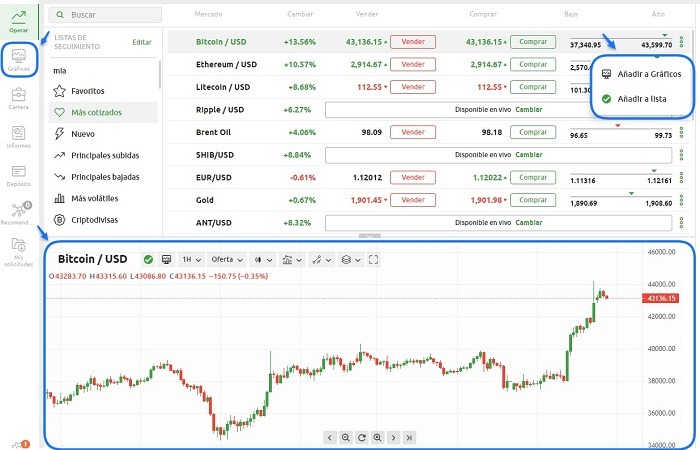Open the options dots for ANT/USD row
The height and width of the screenshot is (450, 700).
click(x=681, y=223)
